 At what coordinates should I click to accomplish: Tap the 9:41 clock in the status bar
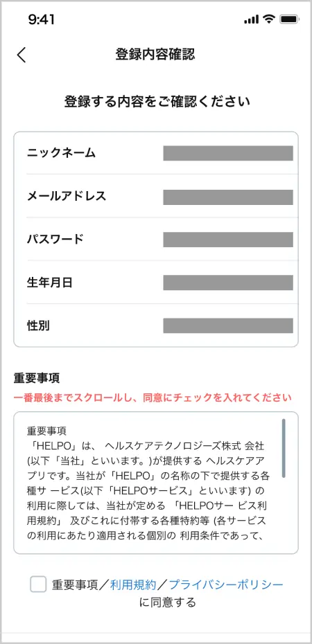[x=42, y=19]
